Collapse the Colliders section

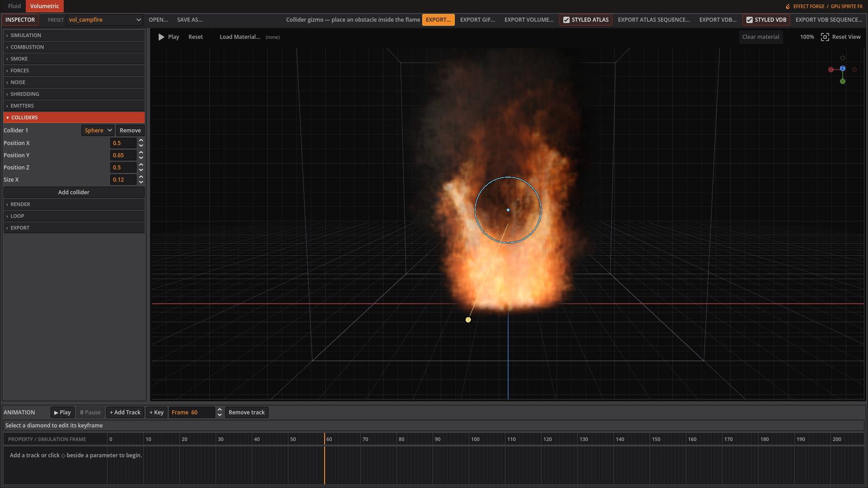pyautogui.click(x=74, y=117)
